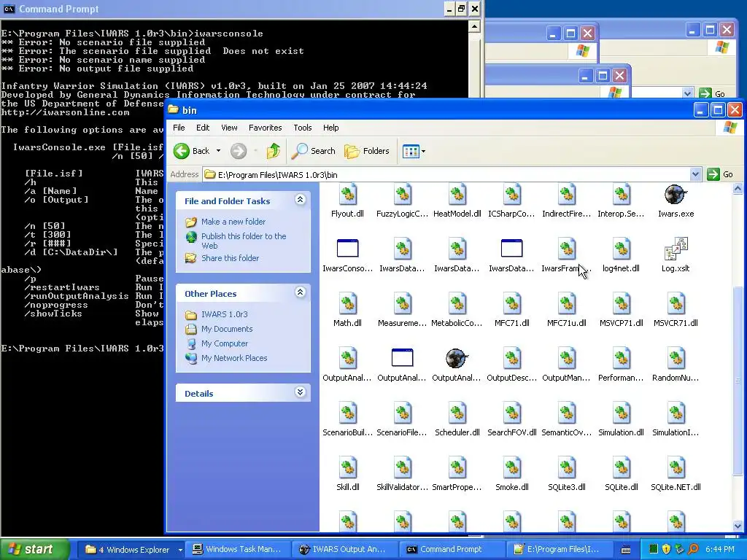Select the Iwars.exe application icon
Viewport: 747px width, 560px height.
pyautogui.click(x=676, y=195)
